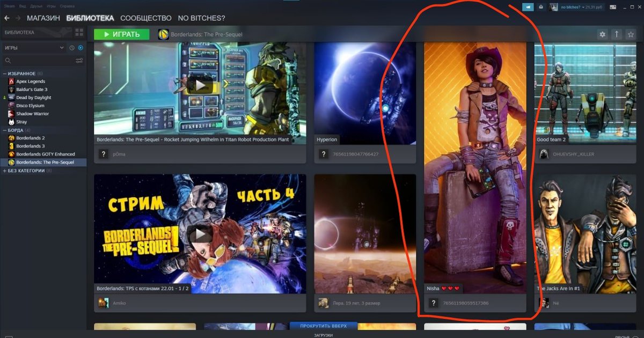The height and width of the screenshot is (338, 644).
Task: Open game settings gear icon
Action: (602, 34)
